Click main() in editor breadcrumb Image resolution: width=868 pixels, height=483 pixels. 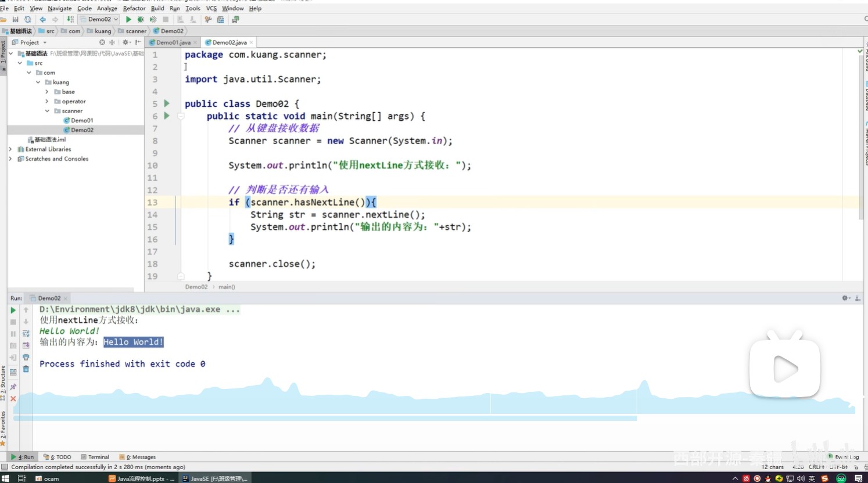(x=227, y=287)
